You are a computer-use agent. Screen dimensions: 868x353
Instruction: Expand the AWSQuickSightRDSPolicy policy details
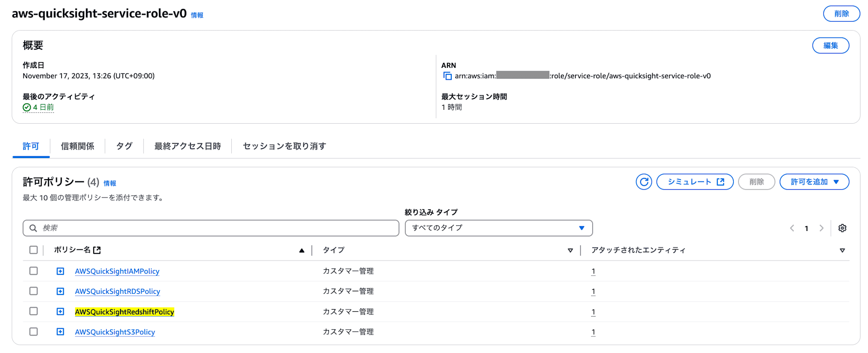click(x=60, y=291)
